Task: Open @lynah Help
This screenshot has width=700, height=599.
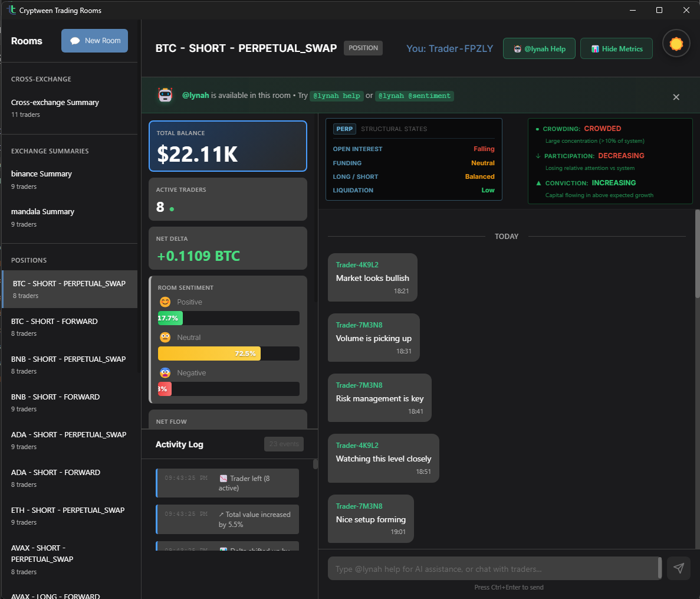Action: tap(539, 49)
